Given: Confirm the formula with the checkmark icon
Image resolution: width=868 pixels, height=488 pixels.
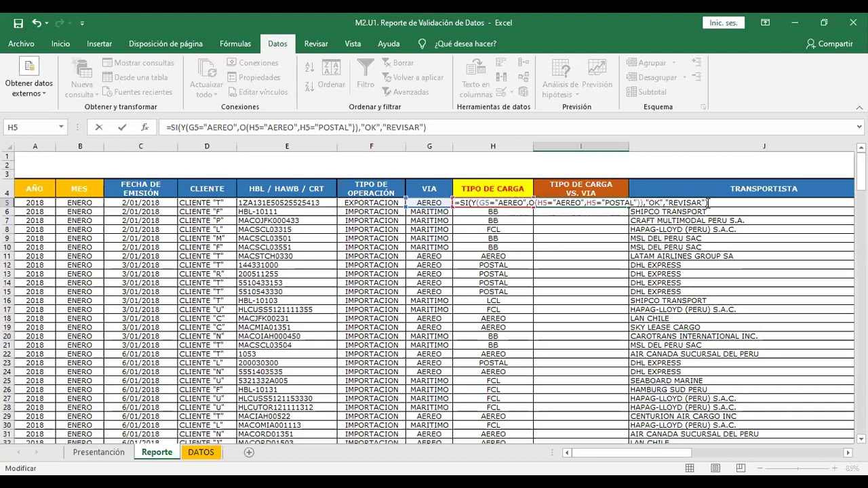Looking at the screenshot, I should tap(122, 127).
